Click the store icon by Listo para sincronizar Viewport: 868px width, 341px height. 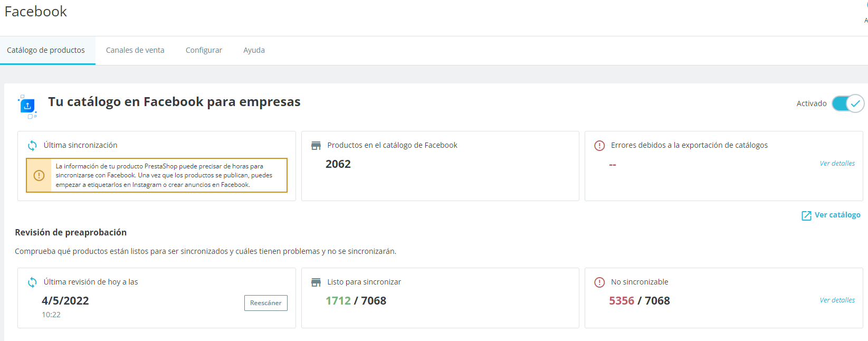point(316,282)
